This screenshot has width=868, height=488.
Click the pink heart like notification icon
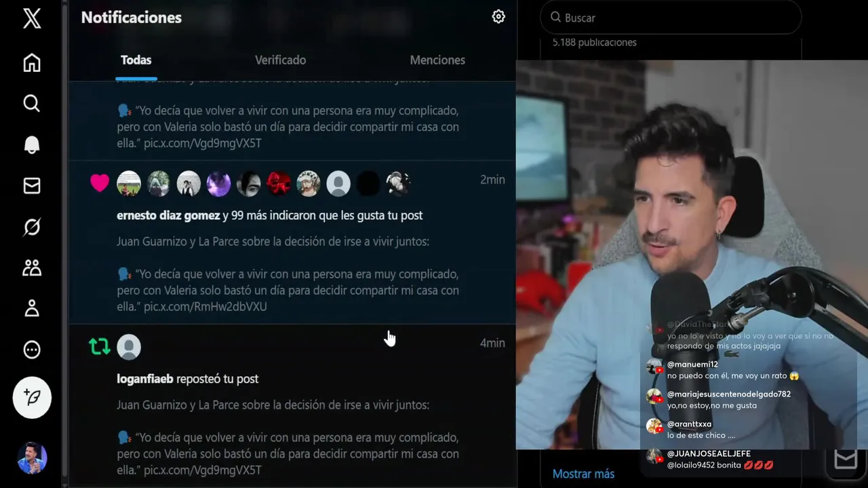click(100, 183)
